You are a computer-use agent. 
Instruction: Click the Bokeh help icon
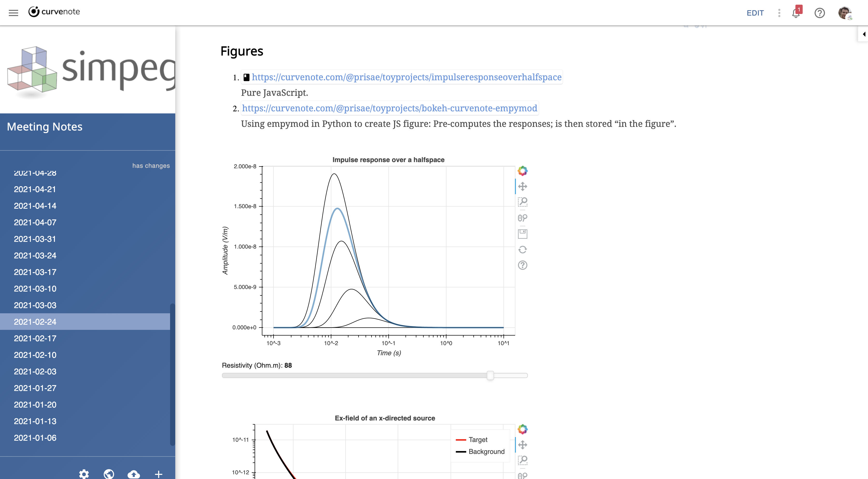click(x=521, y=265)
